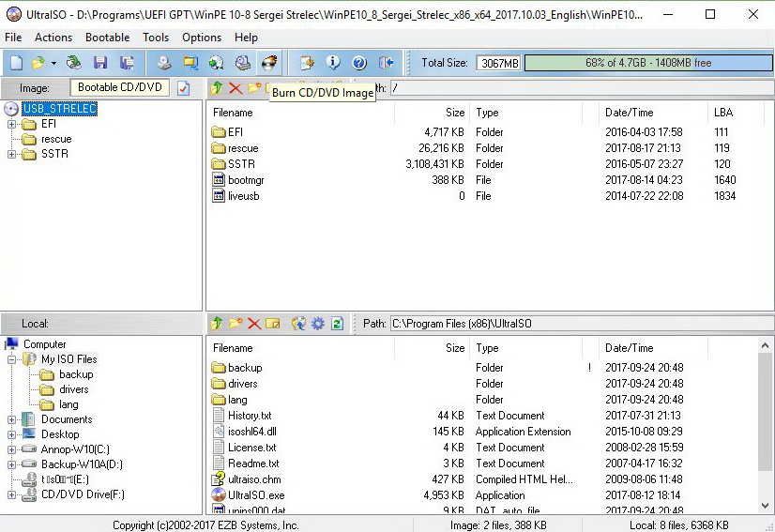Click the Mount to virtual drive icon
This screenshot has height=532, width=775.
tap(243, 63)
